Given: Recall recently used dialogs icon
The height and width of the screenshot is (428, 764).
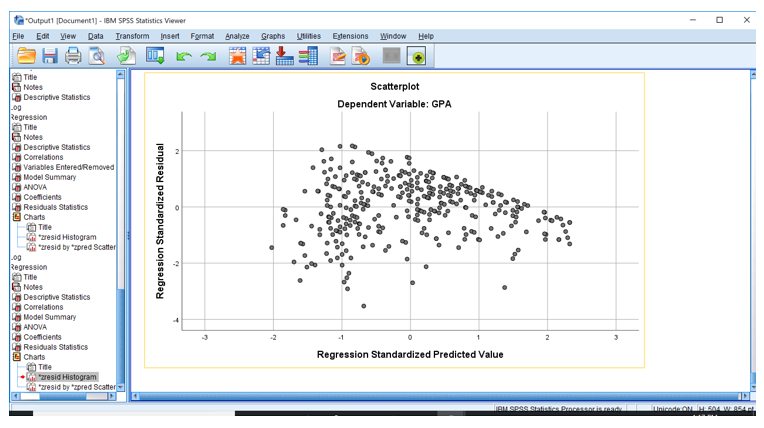Looking at the screenshot, I should pos(155,57).
